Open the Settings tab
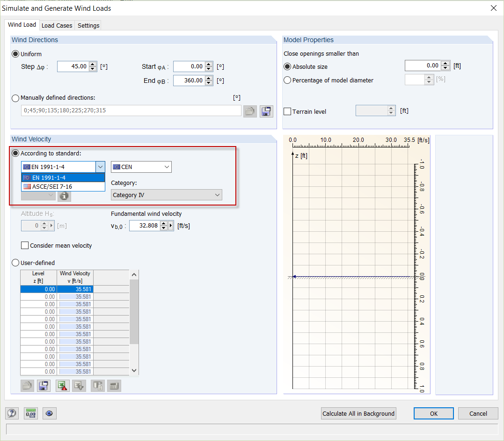 tap(88, 25)
